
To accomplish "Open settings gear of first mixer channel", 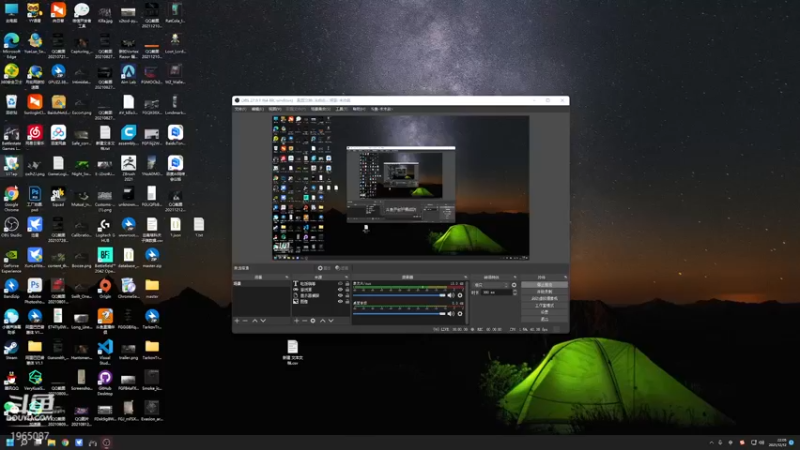I will pos(460,295).
